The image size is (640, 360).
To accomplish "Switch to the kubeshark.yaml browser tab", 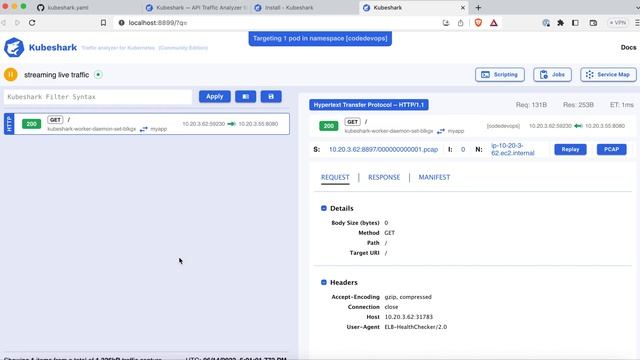I will click(x=67, y=7).
